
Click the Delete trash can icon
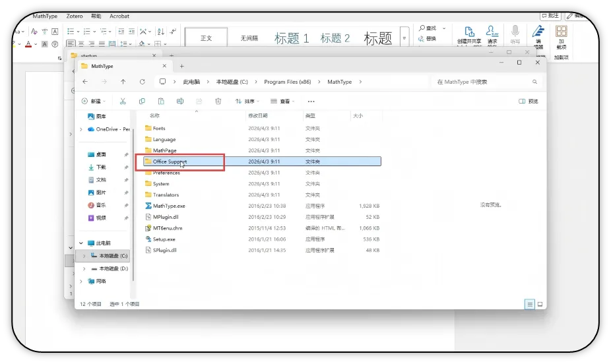[218, 101]
